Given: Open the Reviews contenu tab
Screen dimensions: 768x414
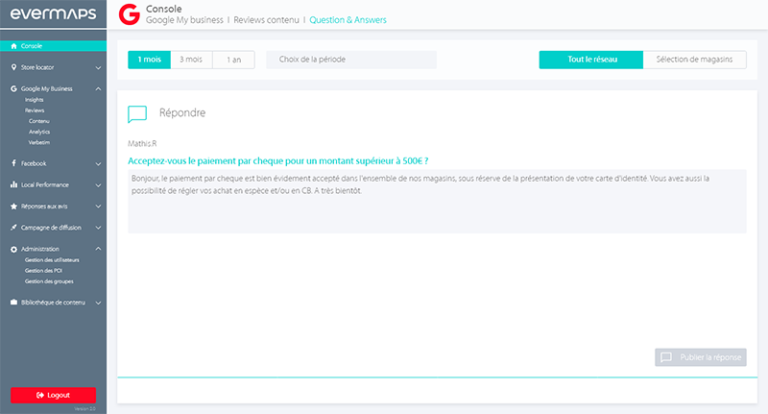Looking at the screenshot, I should [x=268, y=20].
